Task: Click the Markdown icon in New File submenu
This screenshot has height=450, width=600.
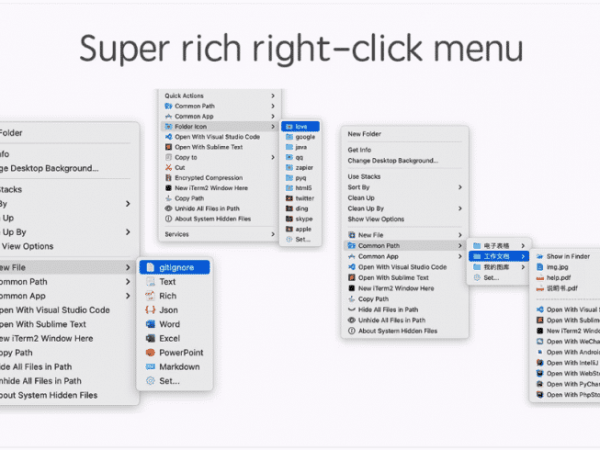Action: click(150, 367)
